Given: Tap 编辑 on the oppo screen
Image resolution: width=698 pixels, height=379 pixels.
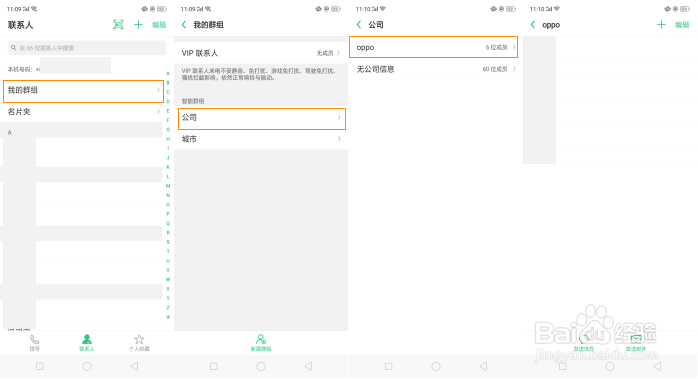Looking at the screenshot, I should point(682,25).
